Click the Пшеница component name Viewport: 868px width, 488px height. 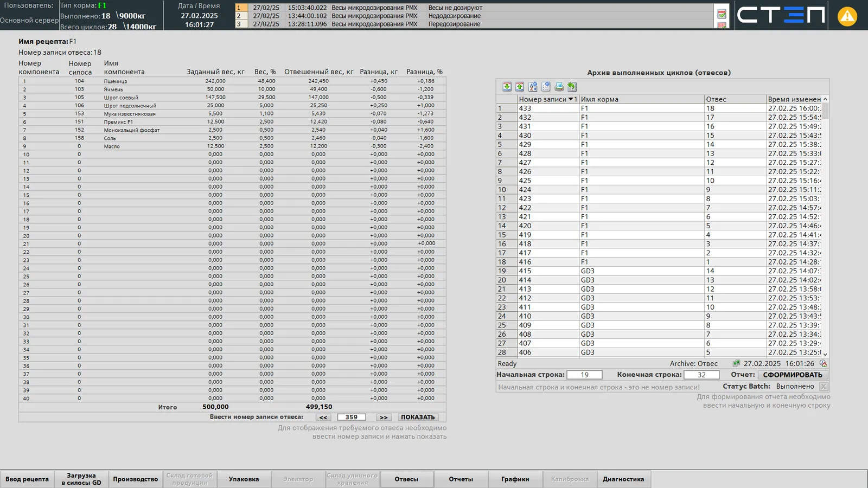coord(116,81)
